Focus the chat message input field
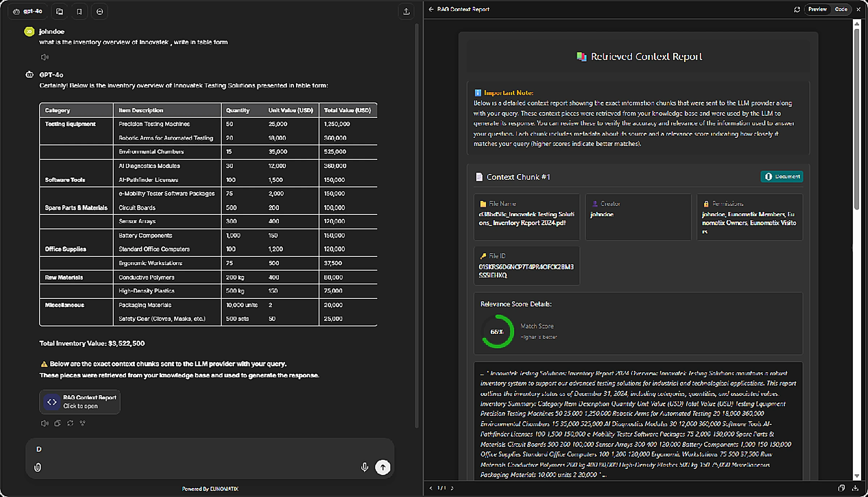 pyautogui.click(x=210, y=449)
